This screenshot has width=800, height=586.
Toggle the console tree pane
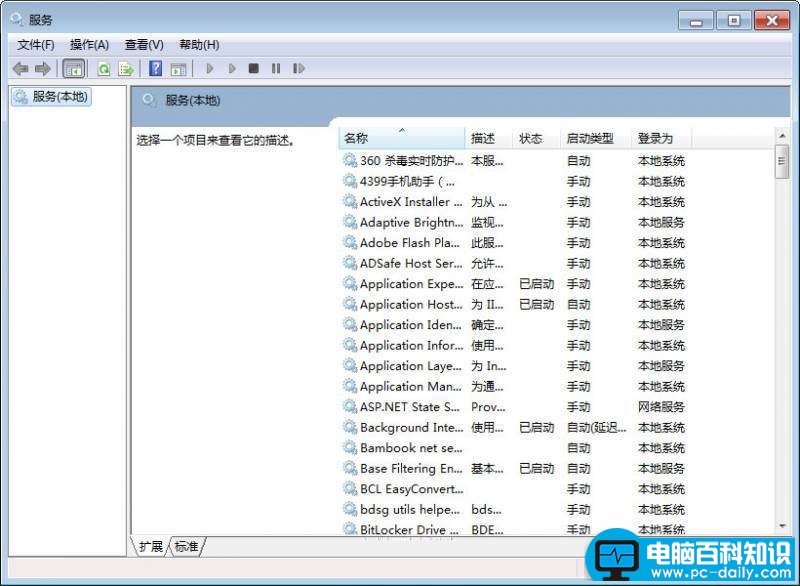[74, 68]
